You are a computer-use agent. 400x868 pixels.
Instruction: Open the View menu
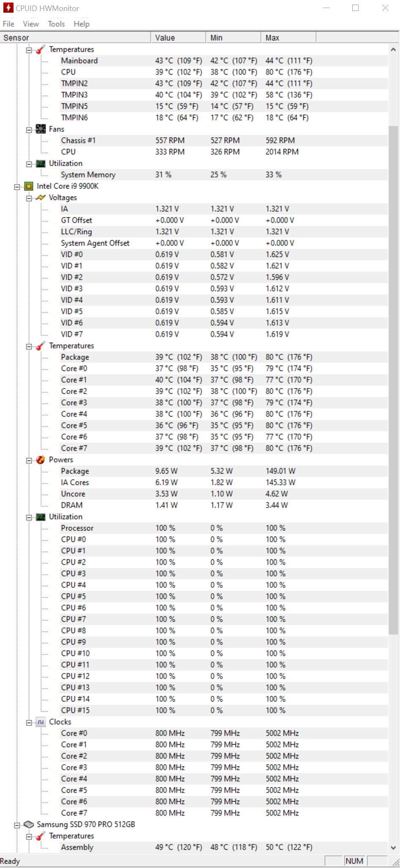point(31,24)
